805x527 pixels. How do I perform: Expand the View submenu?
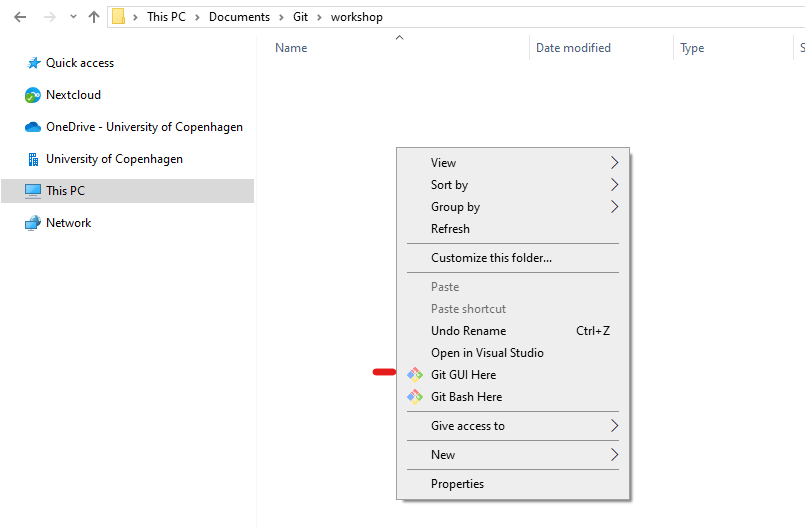(x=614, y=163)
